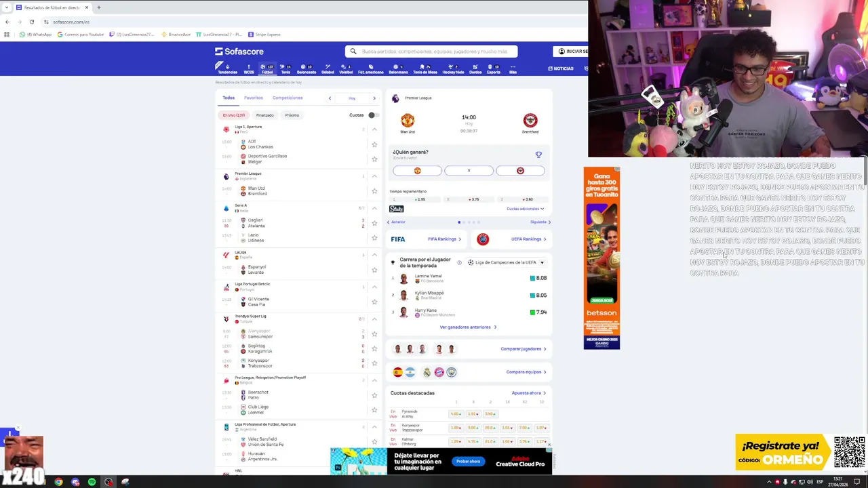
Task: Filter matches by Finalizado
Action: [x=264, y=115]
